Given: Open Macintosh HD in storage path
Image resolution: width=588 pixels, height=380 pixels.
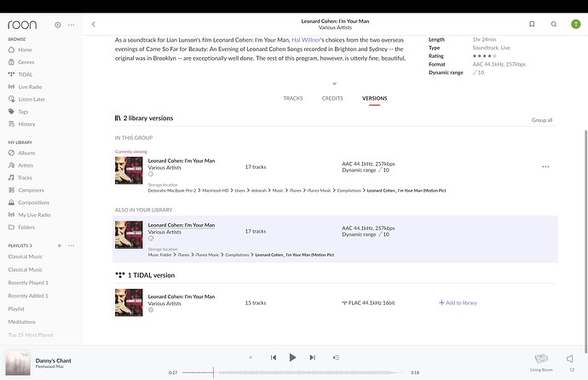Looking at the screenshot, I should click(x=216, y=190).
